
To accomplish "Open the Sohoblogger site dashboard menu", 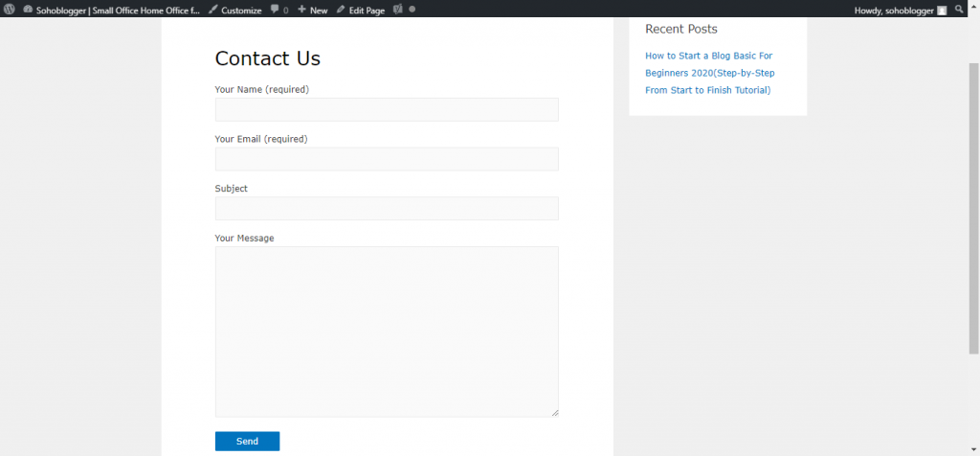I will pos(111,10).
